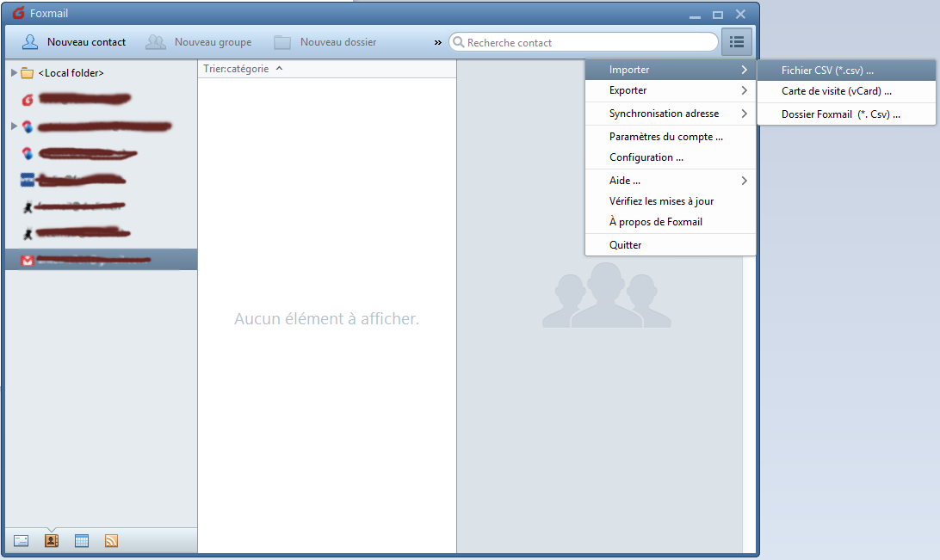Switch to Mail view envelope icon
Screen dimensions: 940x560
click(21, 541)
